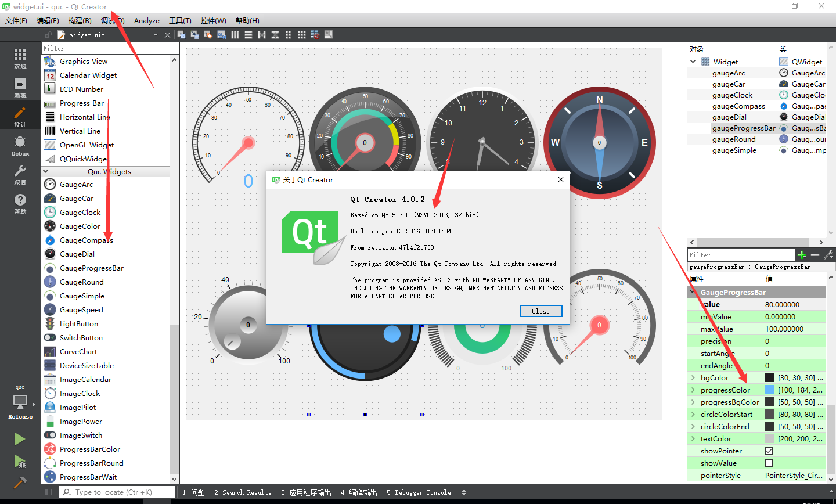Open the Welcome mode in left sidebar
The height and width of the screenshot is (504, 836).
click(x=20, y=57)
